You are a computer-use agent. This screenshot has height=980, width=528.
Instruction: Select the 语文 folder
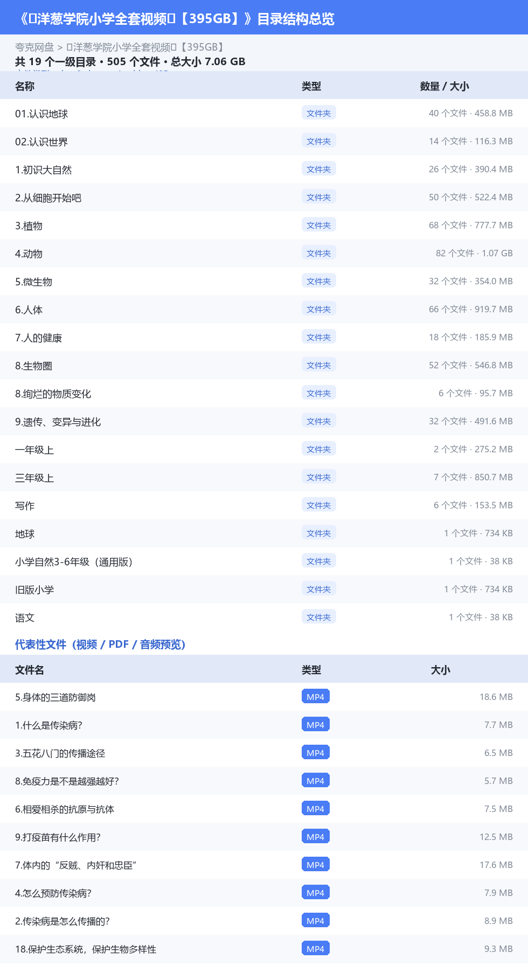pos(25,618)
